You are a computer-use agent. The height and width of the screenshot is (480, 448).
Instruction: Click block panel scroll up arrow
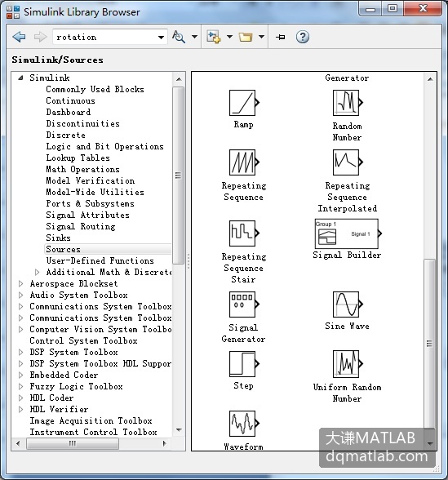[x=430, y=79]
